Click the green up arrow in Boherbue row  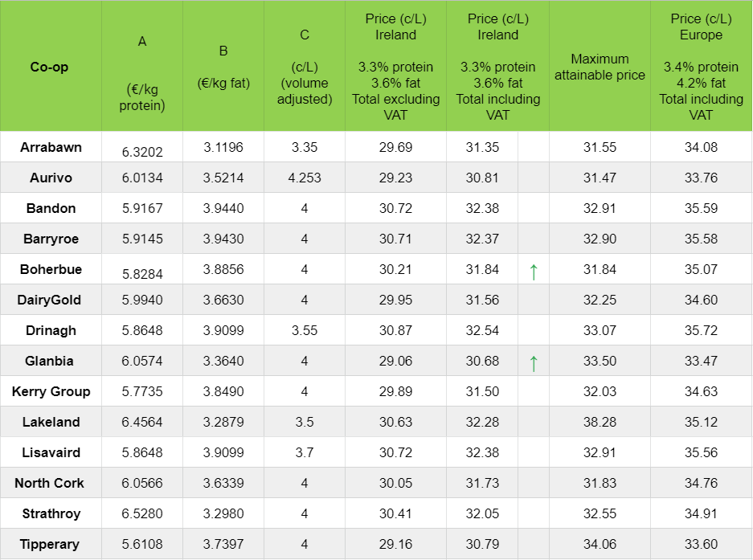coord(533,272)
